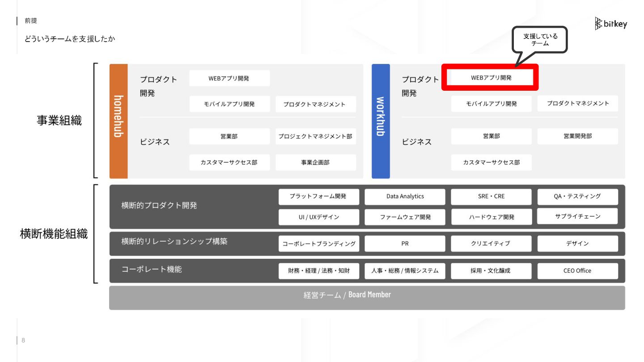Click 財務・経理 / 法務・知財 box
This screenshot has height=362, width=644.
[x=318, y=271]
